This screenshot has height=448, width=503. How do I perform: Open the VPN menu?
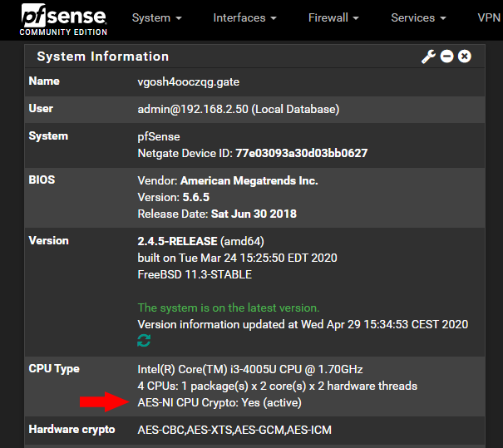489,18
